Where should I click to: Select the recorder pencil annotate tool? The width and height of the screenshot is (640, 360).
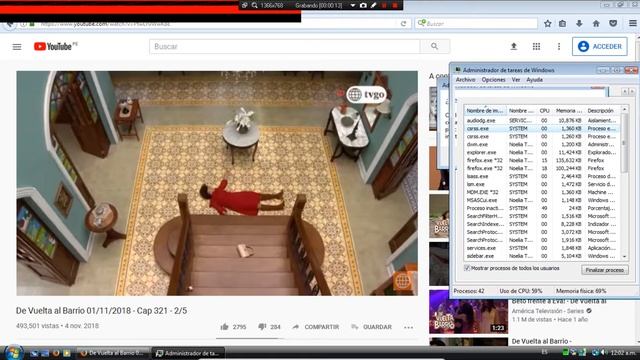[x=373, y=5]
